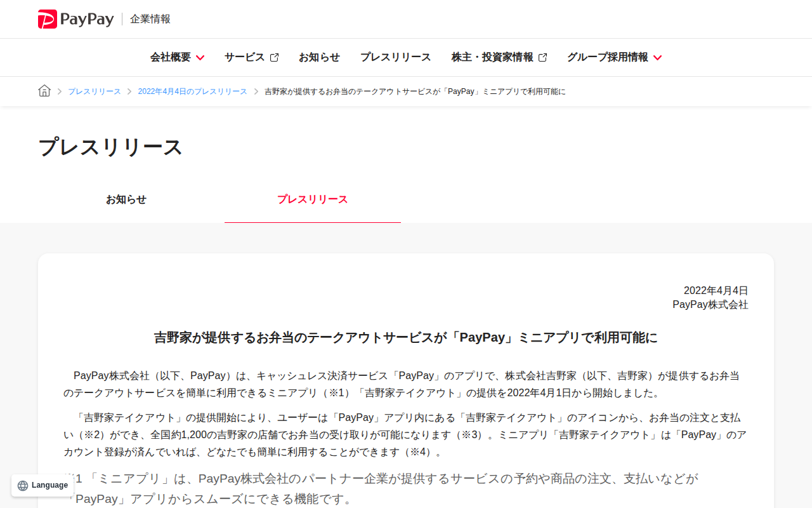Click current page breadcrumb text 吉野家が提供する…
Image resolution: width=812 pixels, height=508 pixels.
pyautogui.click(x=415, y=91)
